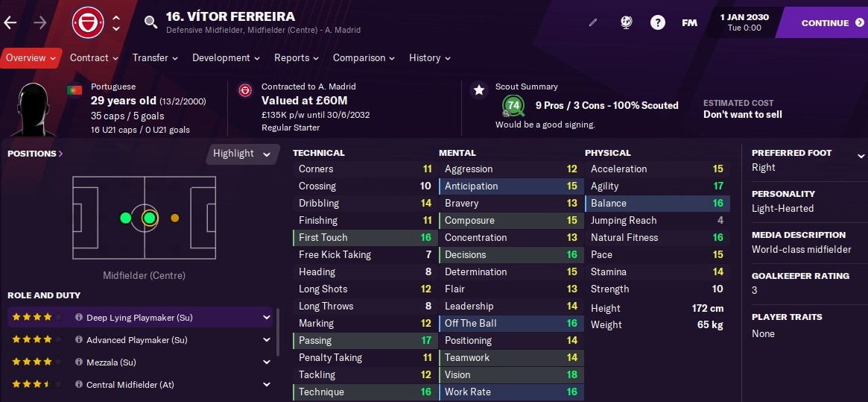Click the A. Madrid club badge
Image resolution: width=868 pixels, height=402 pixels.
(x=88, y=22)
